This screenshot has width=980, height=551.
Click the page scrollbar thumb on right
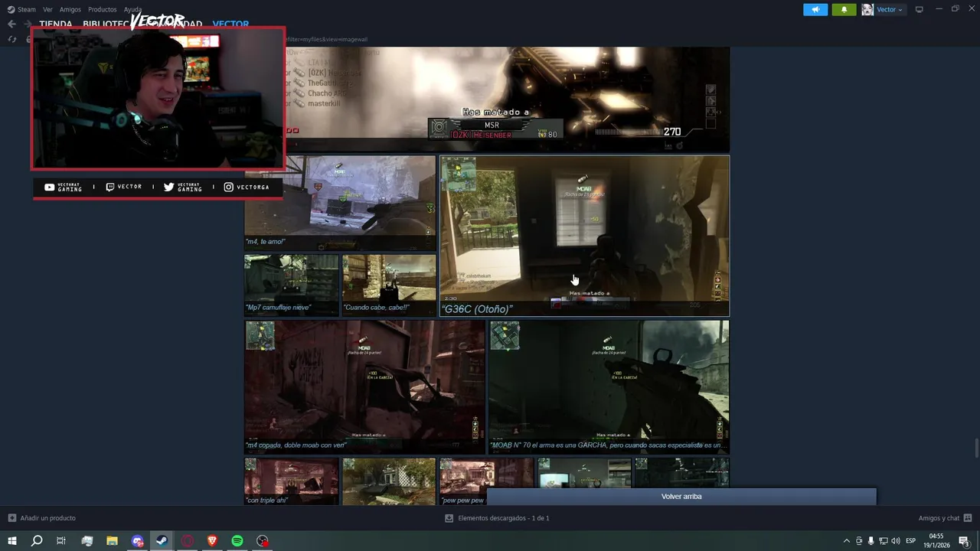click(x=976, y=446)
